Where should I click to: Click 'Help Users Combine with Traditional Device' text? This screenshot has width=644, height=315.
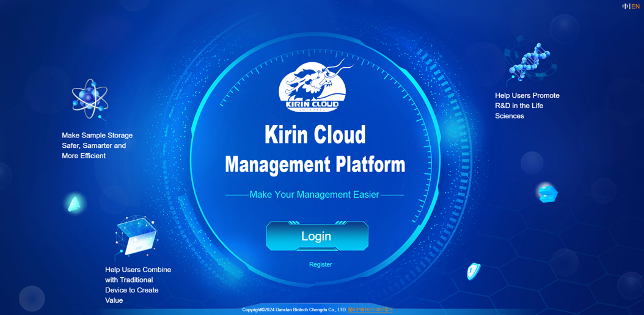(x=138, y=285)
